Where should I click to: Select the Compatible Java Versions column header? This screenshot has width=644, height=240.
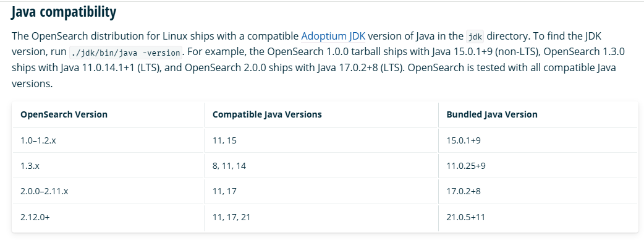(321, 114)
